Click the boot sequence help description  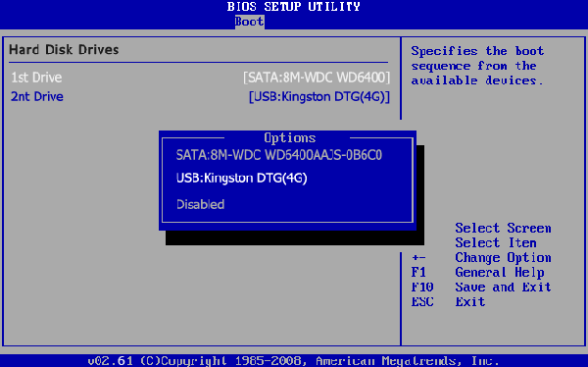click(x=477, y=66)
